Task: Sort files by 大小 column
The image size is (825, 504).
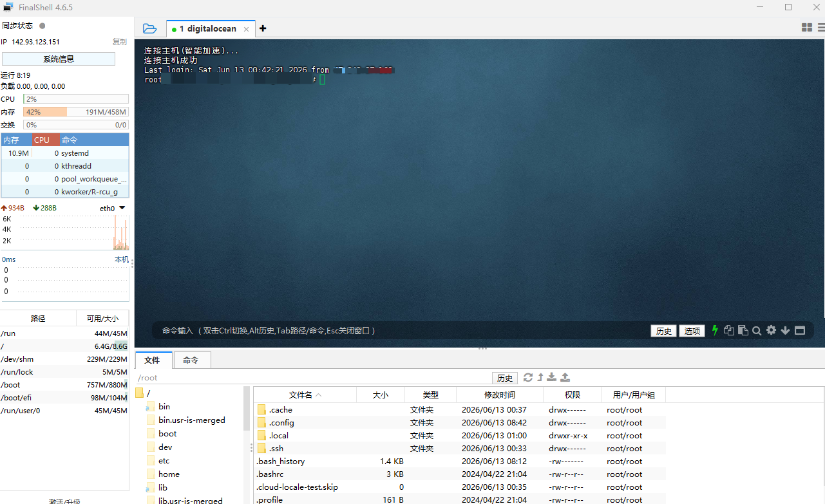Action: [x=381, y=395]
